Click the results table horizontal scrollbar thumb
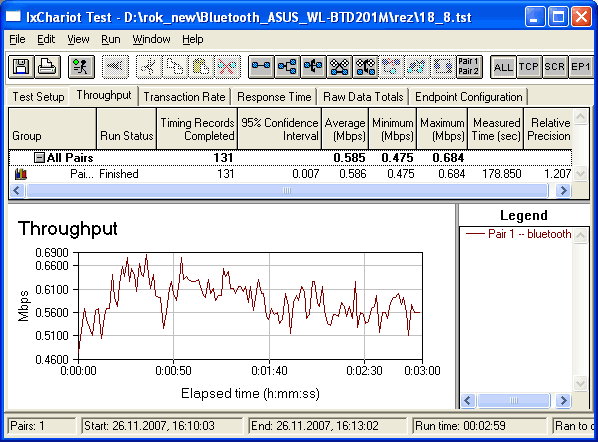 click(287, 190)
